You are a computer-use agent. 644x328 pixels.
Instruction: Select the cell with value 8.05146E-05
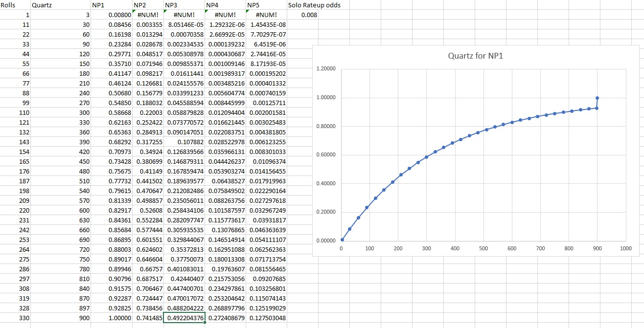(x=184, y=24)
